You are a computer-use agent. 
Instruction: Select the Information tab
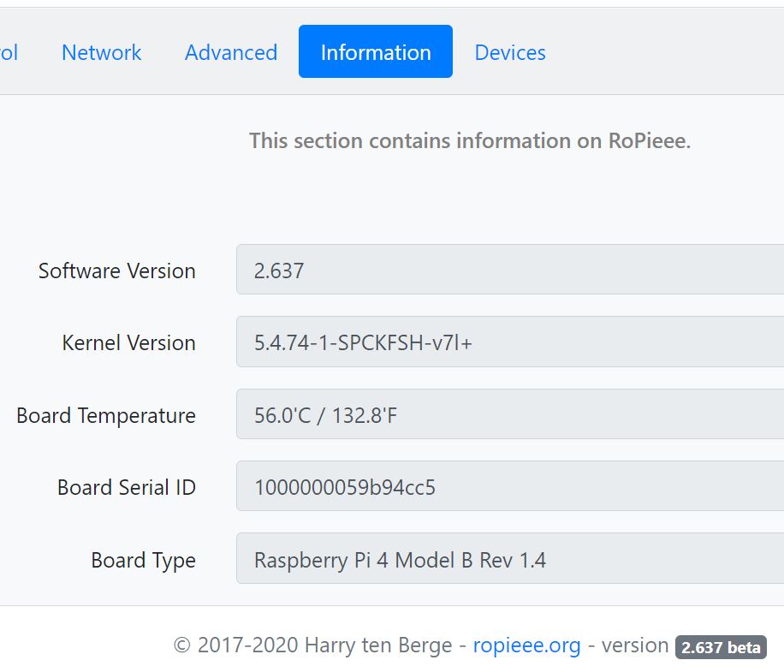click(x=376, y=52)
